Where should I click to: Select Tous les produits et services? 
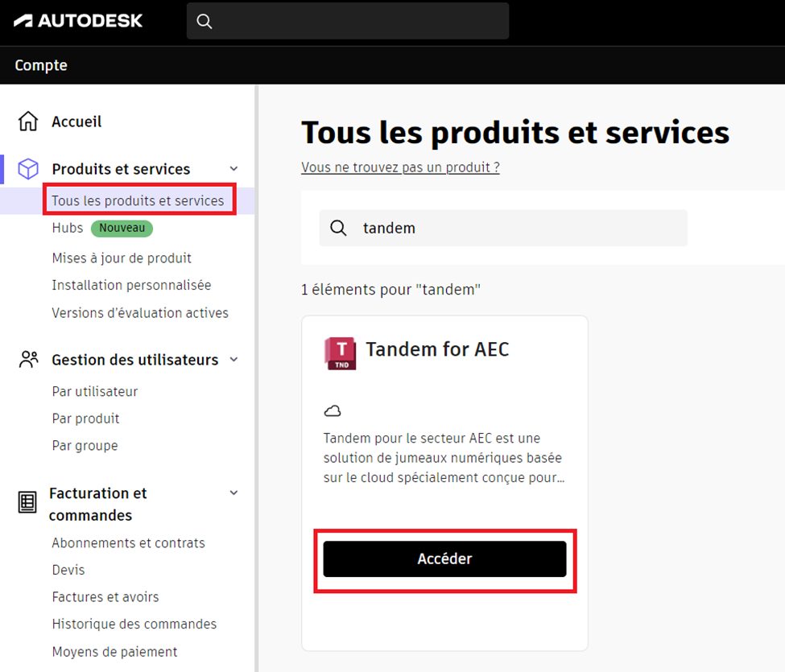coord(138,200)
